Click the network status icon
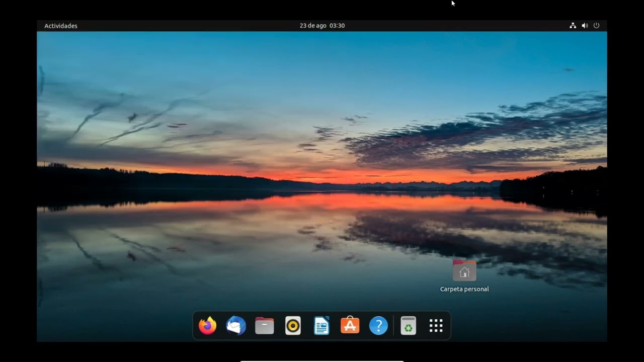The width and height of the screenshot is (644, 362). tap(573, 26)
